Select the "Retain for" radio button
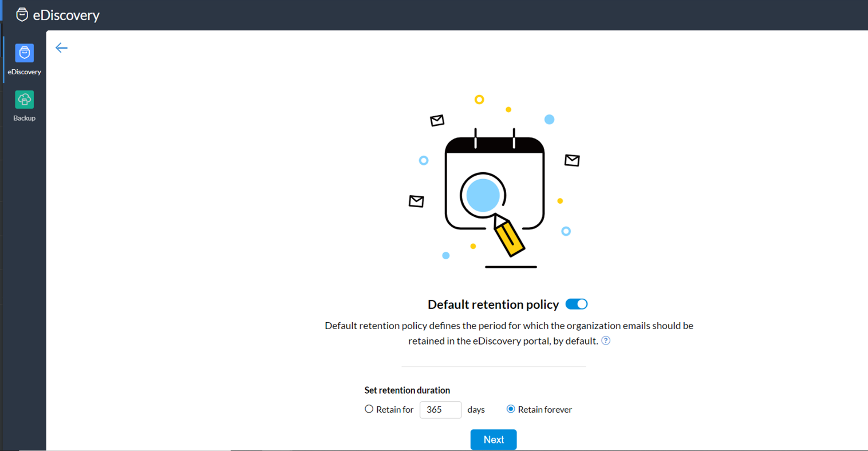Image resolution: width=868 pixels, height=451 pixels. (369, 409)
